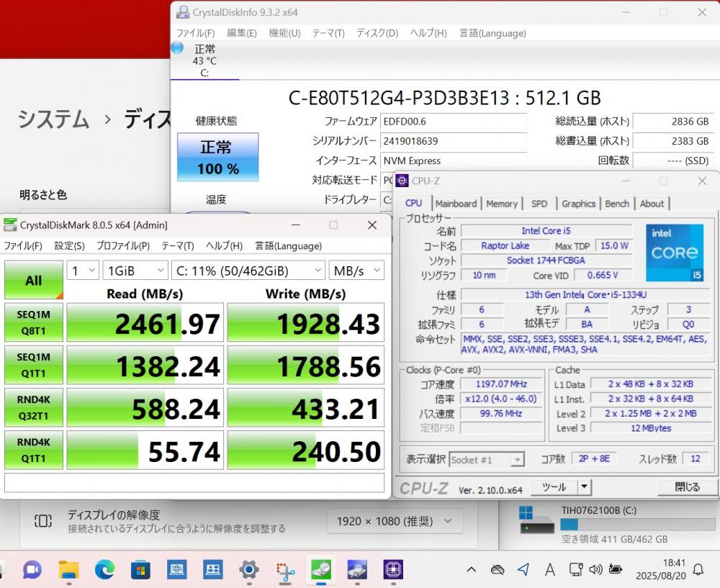This screenshot has width=720, height=588.
Task: Switch to CrystalDiskMark via its taskbar icon
Action: point(321,570)
